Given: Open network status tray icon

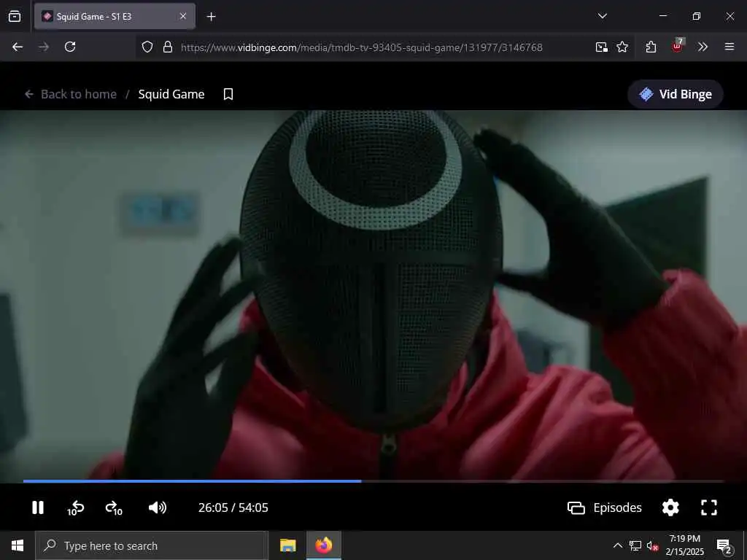Looking at the screenshot, I should (x=635, y=545).
